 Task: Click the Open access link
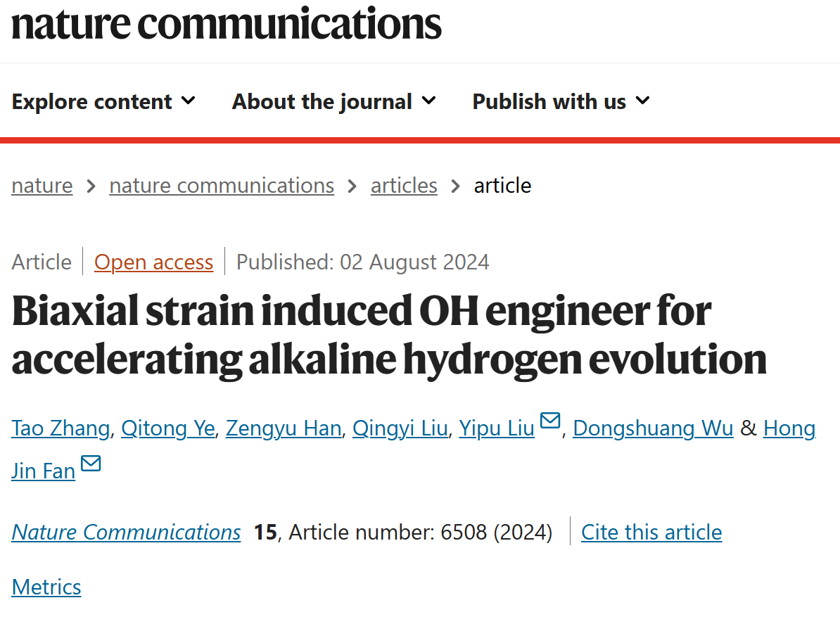pos(154,262)
